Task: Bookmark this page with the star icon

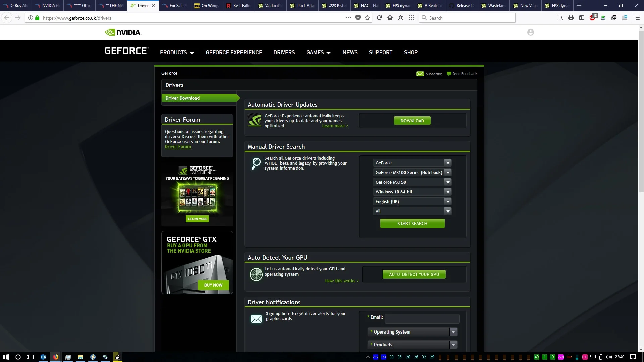Action: pos(367,18)
